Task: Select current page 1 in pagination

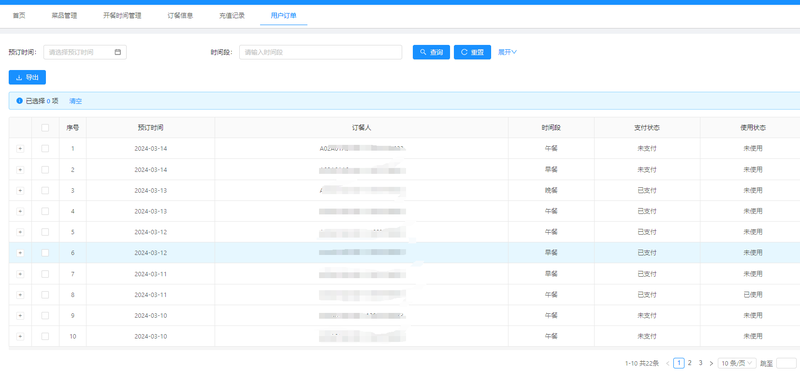Action: coord(679,363)
